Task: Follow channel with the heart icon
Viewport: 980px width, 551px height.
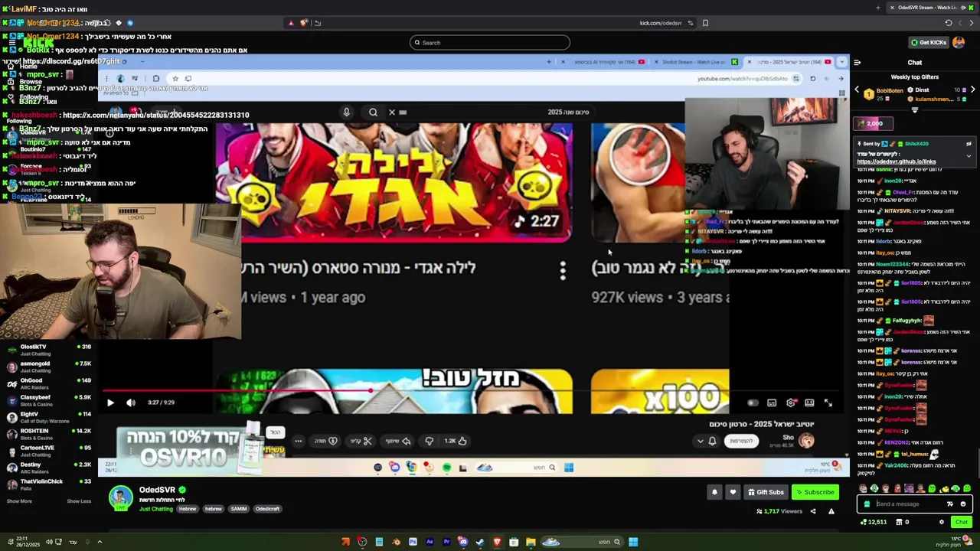Action: (x=733, y=492)
